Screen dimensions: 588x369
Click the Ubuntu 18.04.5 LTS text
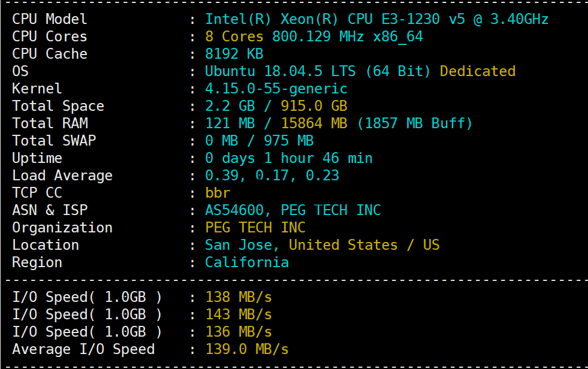(280, 71)
